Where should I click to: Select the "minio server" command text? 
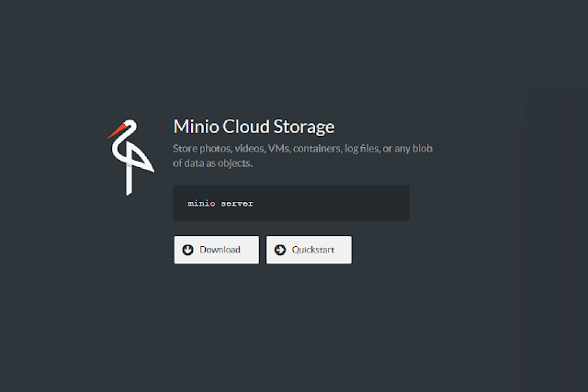pyautogui.click(x=220, y=204)
